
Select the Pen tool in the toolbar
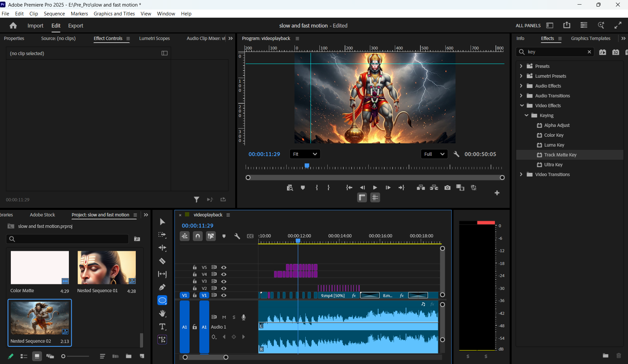162,287
